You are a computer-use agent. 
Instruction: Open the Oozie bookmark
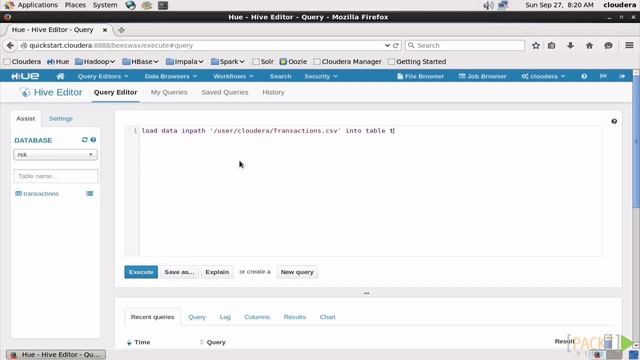(293, 62)
